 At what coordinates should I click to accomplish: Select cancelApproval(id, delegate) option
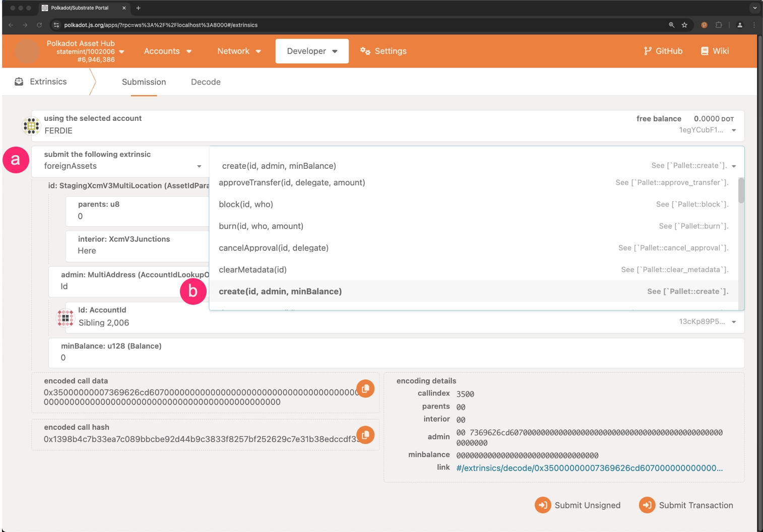(x=474, y=248)
